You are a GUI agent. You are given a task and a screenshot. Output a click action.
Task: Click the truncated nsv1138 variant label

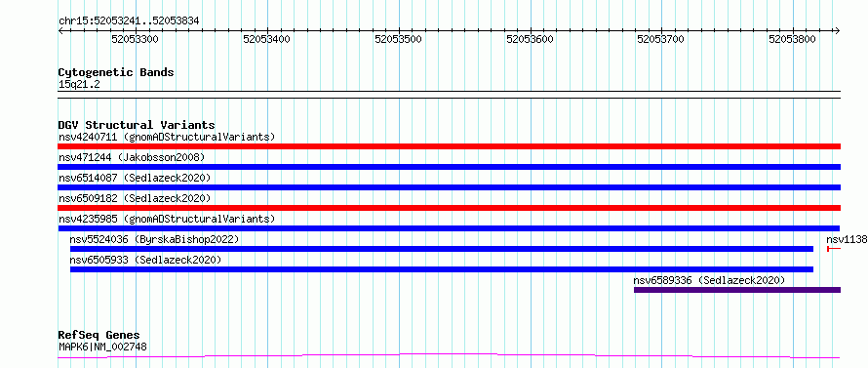point(847,239)
